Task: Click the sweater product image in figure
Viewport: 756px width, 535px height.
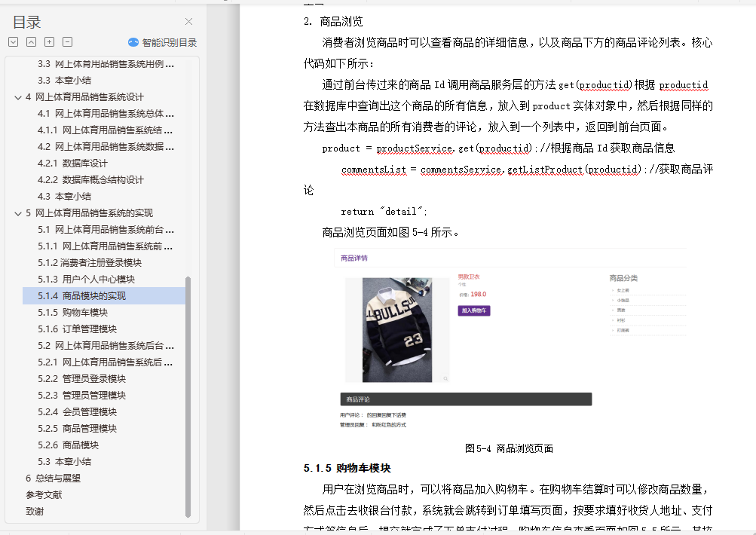Action: pos(397,330)
